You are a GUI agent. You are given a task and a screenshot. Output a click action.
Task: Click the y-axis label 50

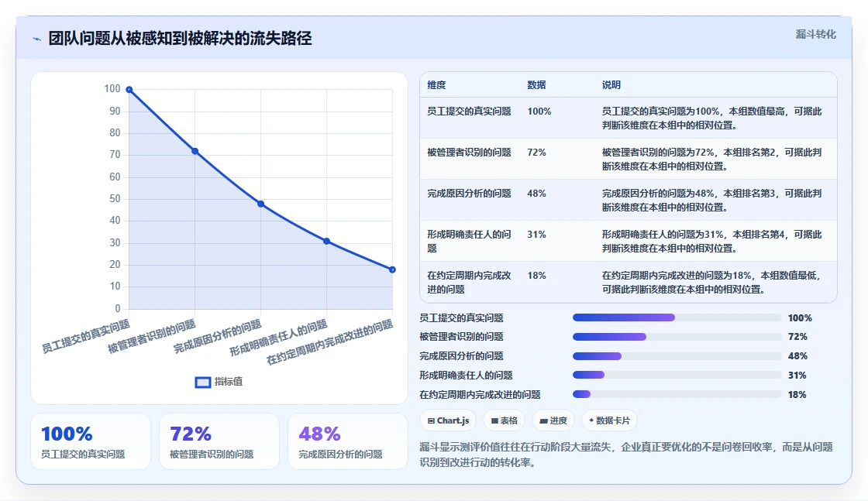click(x=115, y=198)
